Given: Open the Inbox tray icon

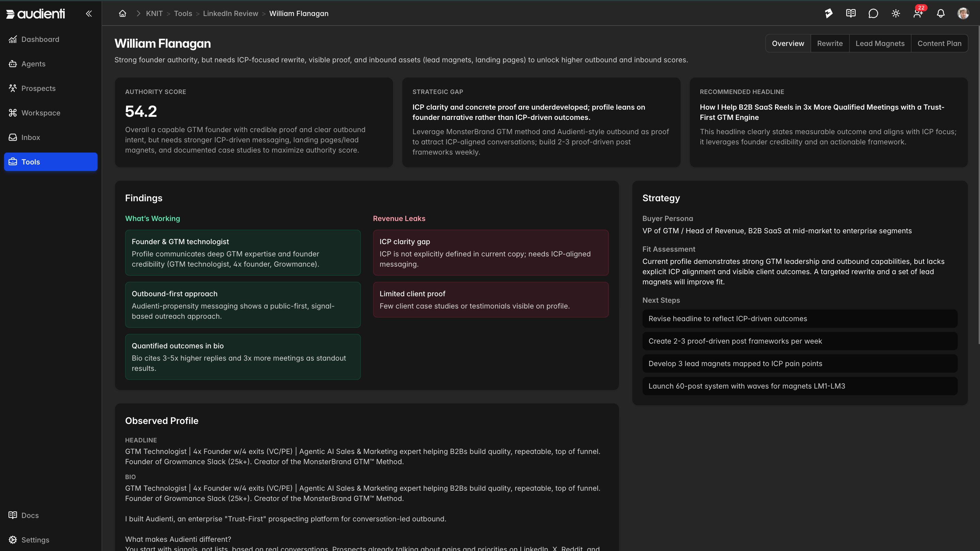Looking at the screenshot, I should (13, 137).
